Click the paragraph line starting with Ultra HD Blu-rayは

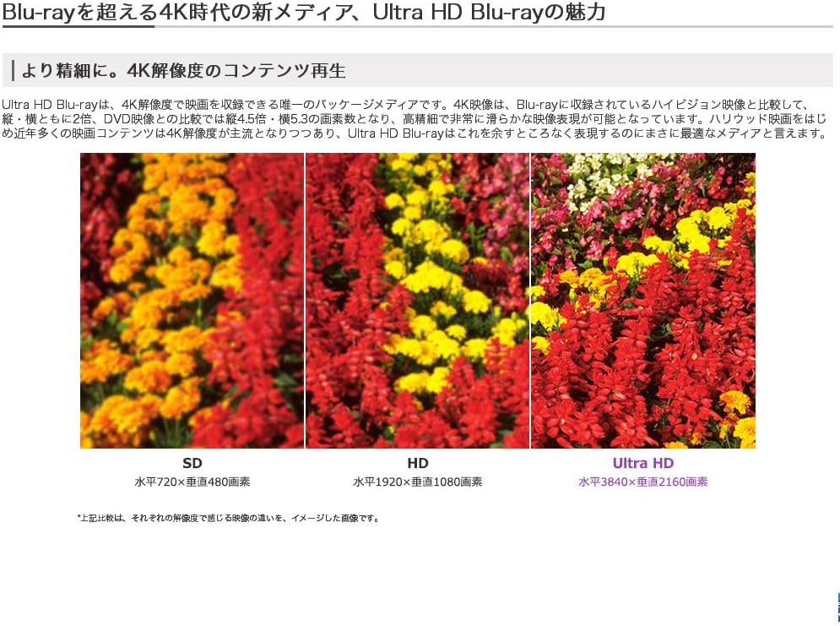point(404,105)
